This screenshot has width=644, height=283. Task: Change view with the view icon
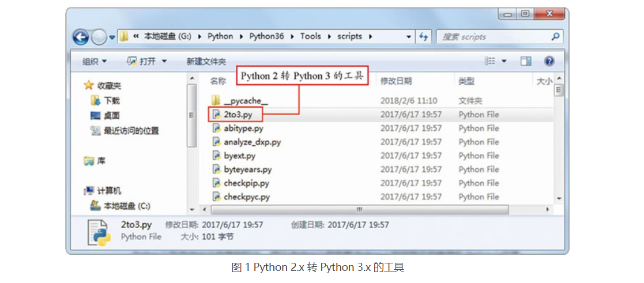coord(489,61)
